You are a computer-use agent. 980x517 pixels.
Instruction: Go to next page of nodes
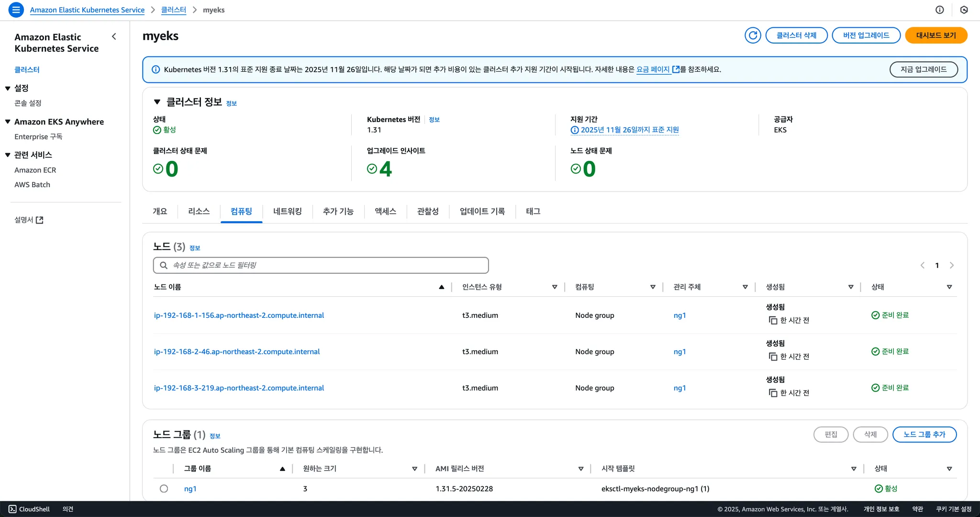point(952,265)
